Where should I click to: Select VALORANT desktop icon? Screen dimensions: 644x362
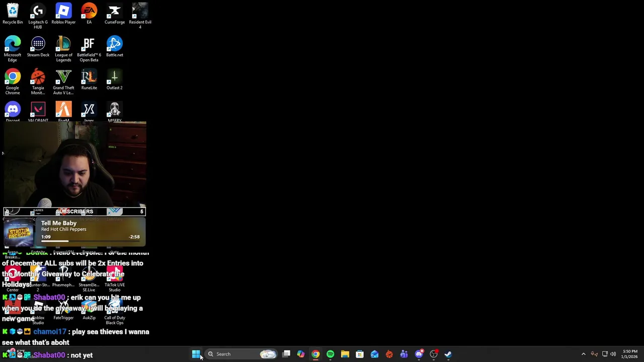pyautogui.click(x=38, y=112)
